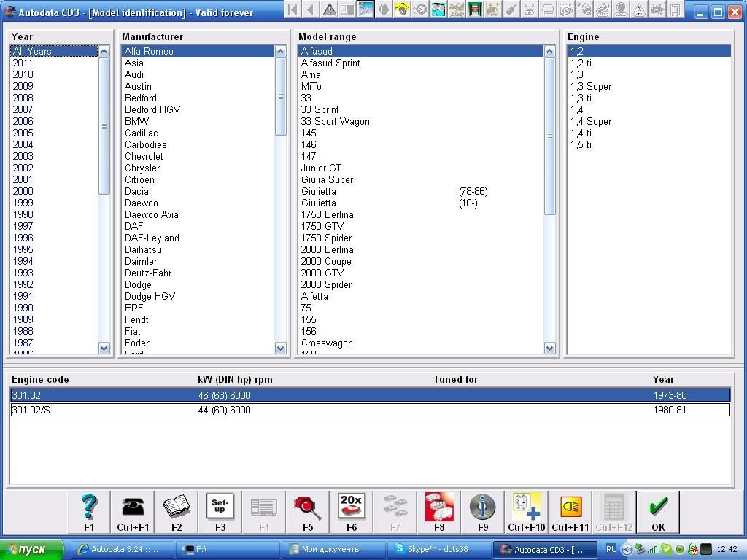The width and height of the screenshot is (747, 560).
Task: Choose year 2005 from the list
Action: click(x=54, y=133)
